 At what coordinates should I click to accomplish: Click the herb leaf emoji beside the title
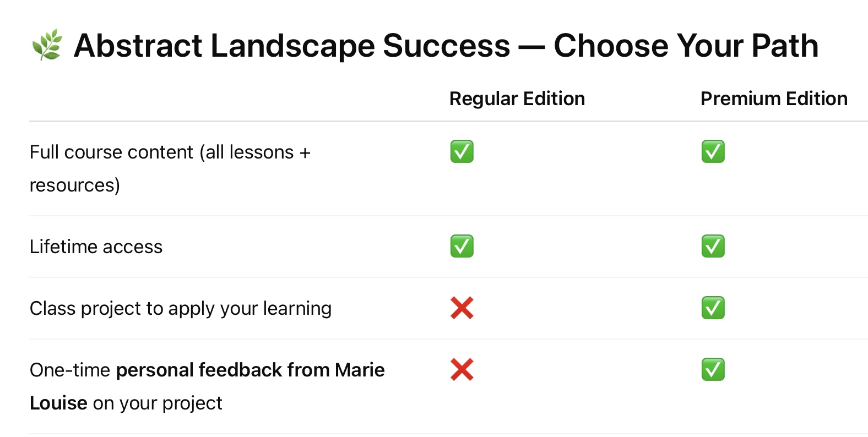pos(47,45)
